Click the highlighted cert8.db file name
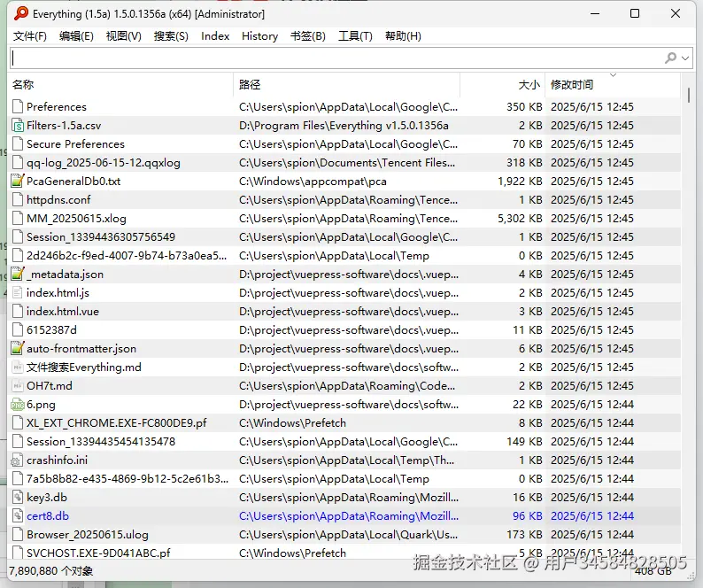This screenshot has width=703, height=588. click(48, 516)
